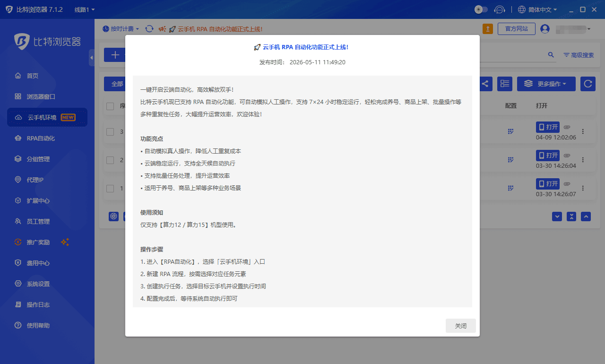Image resolution: width=605 pixels, height=364 pixels.
Task: Toggle the dark/light theme switch
Action: [481, 9]
